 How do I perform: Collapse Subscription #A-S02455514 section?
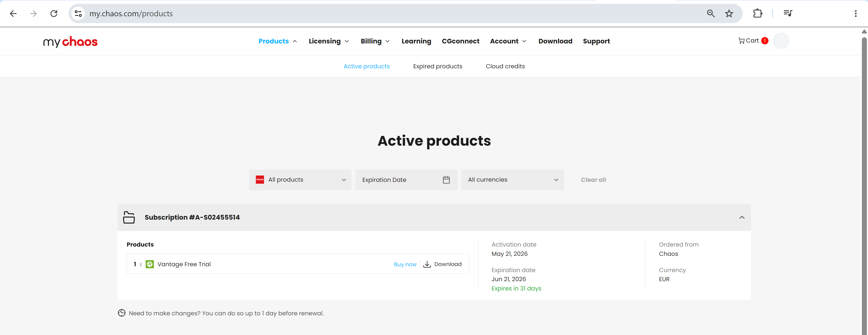[742, 217]
